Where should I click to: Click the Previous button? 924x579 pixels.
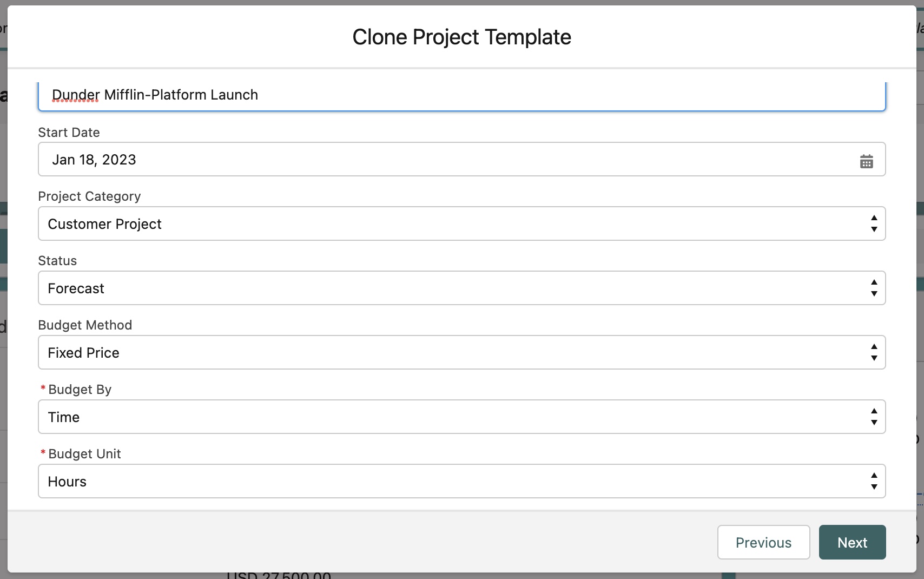(763, 542)
